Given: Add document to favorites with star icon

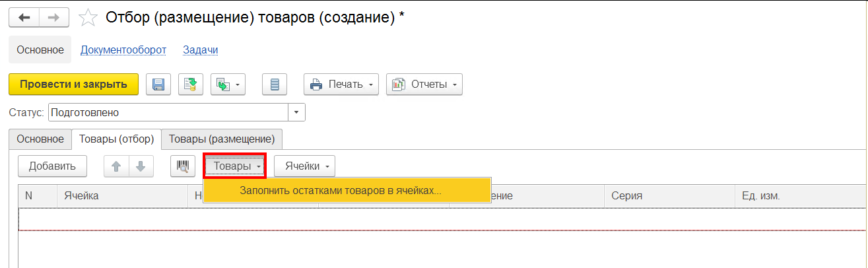Looking at the screenshot, I should (88, 18).
